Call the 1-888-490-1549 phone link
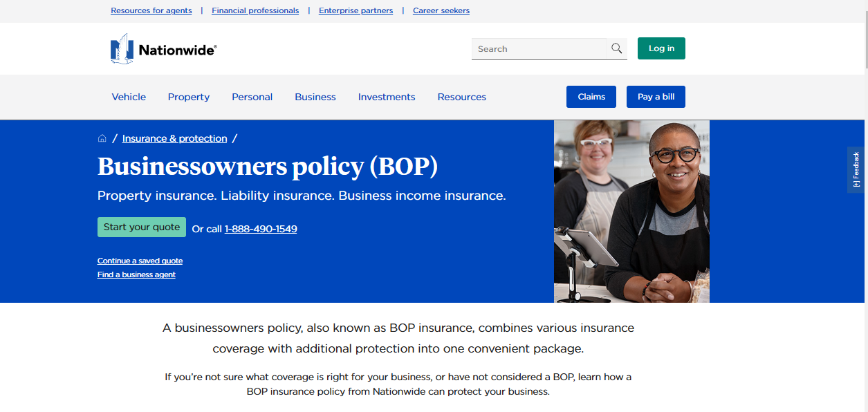 point(261,229)
